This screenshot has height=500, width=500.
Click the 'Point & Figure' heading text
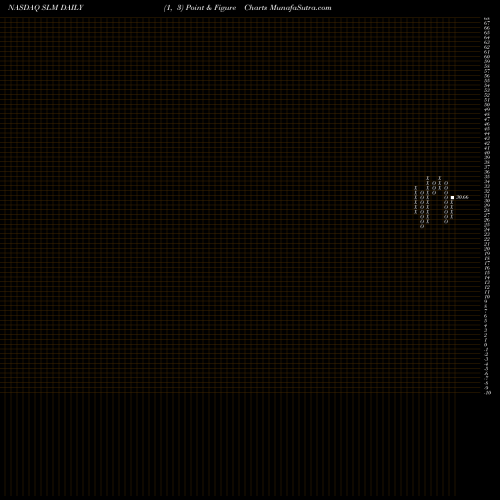pyautogui.click(x=211, y=8)
